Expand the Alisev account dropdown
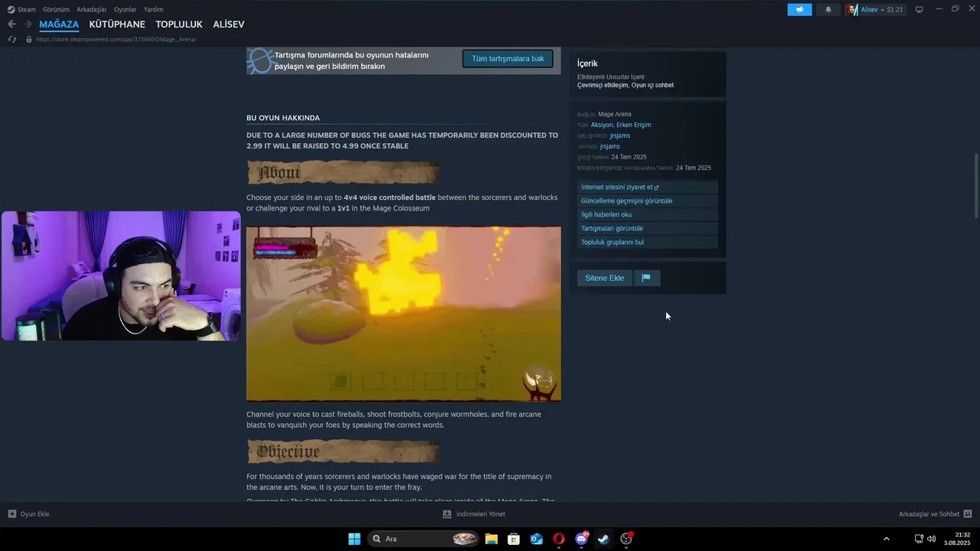Viewport: 980px width, 551px height. click(x=882, y=9)
